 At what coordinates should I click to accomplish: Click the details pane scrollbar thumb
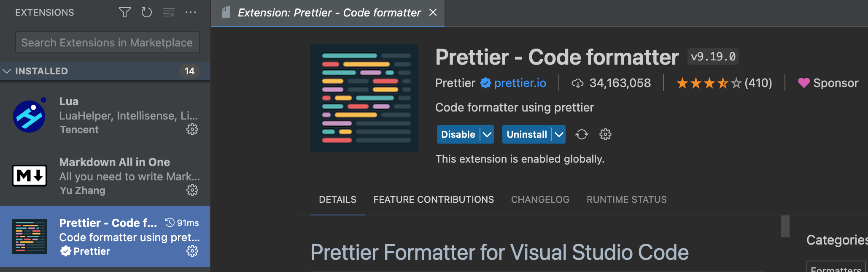pyautogui.click(x=785, y=226)
